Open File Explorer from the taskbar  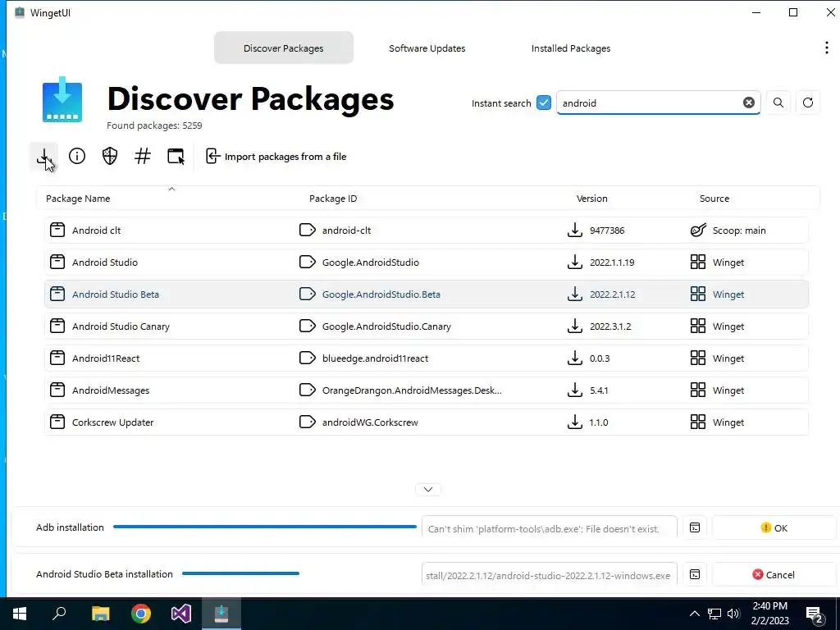click(x=100, y=614)
